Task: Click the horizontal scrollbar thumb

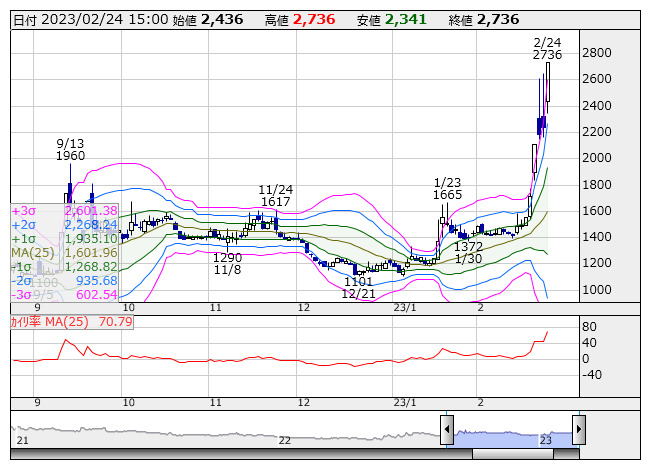Action: [513, 454]
